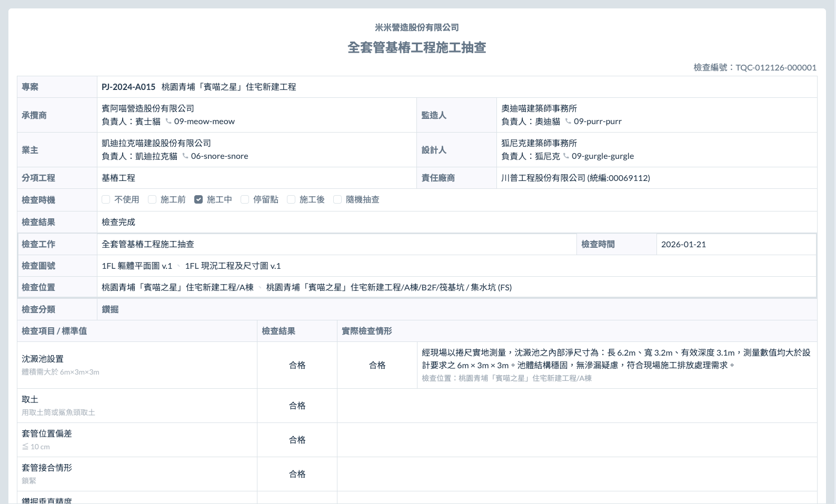Toggle the 隨機抽查 checkbox
Screen dimensions: 836x504
(337, 199)
